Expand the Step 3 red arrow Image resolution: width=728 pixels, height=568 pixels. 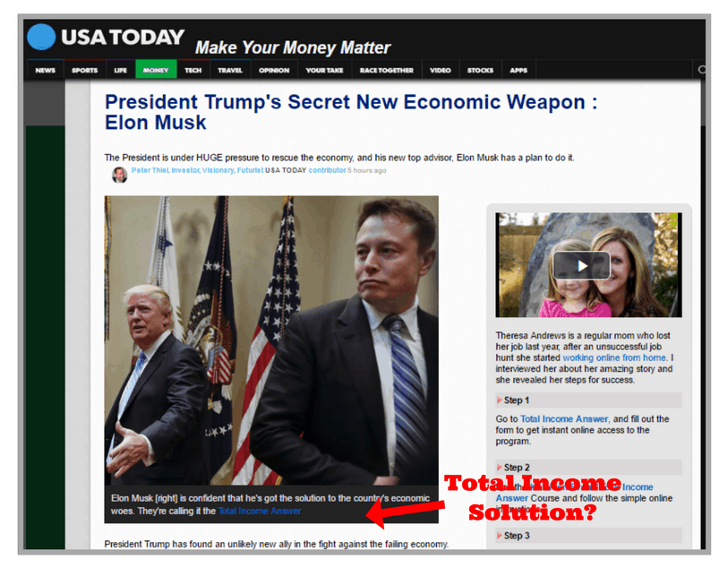[x=500, y=536]
